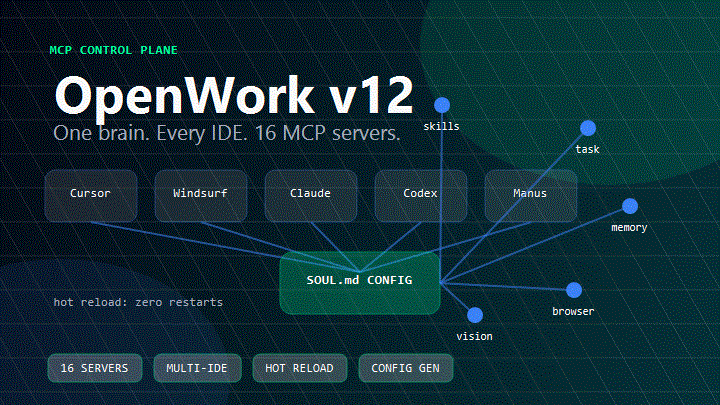
Task: Click the 'task' node label
Action: [587, 149]
